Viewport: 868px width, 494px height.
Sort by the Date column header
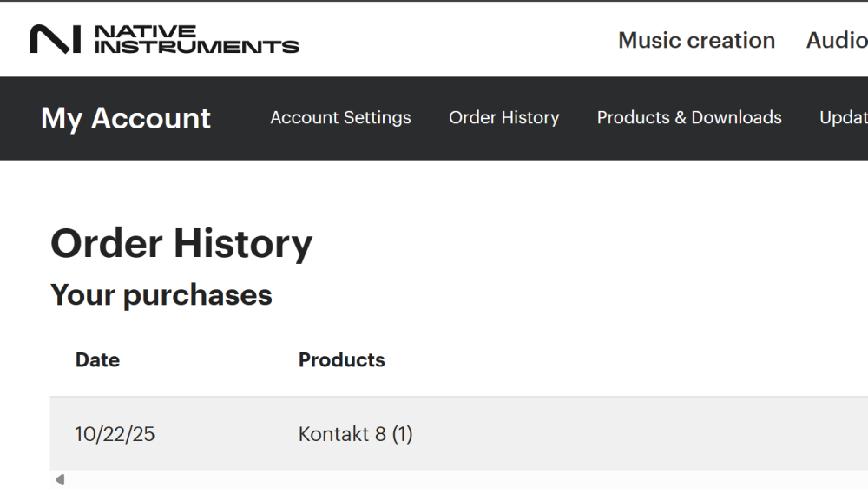pos(97,360)
